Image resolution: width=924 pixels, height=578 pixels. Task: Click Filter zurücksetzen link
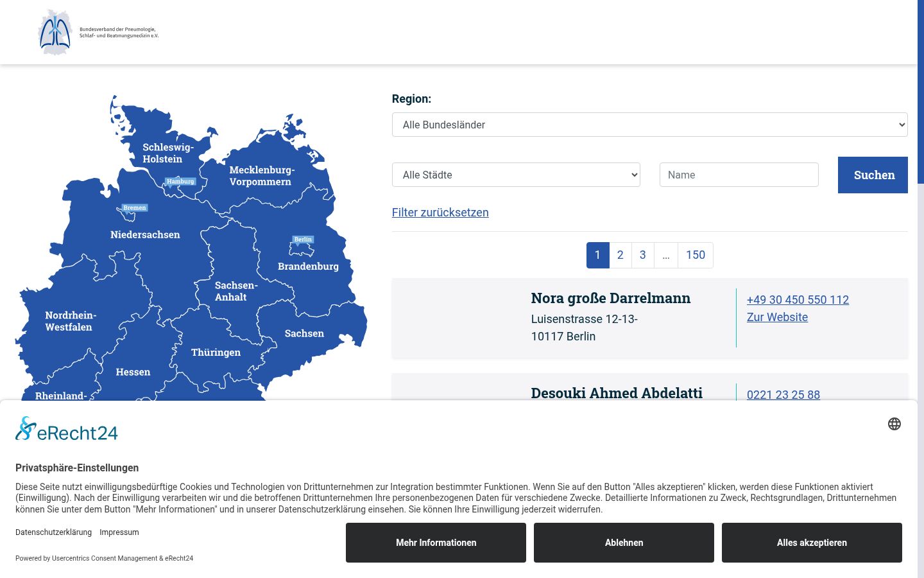[440, 213]
